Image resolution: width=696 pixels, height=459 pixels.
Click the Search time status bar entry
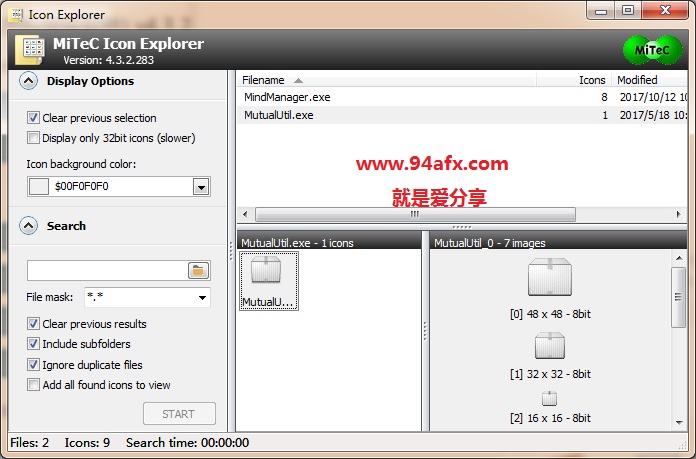[x=187, y=443]
